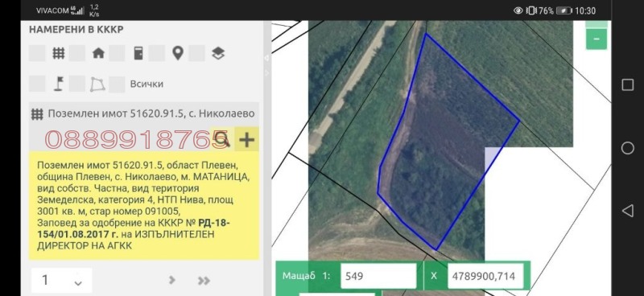Select the layers stack icon

(218, 53)
